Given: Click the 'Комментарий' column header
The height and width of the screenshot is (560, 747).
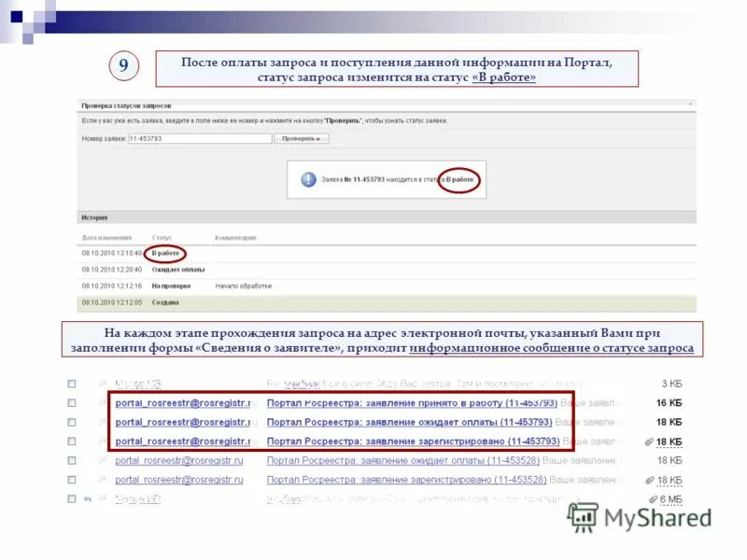Looking at the screenshot, I should click(236, 238).
